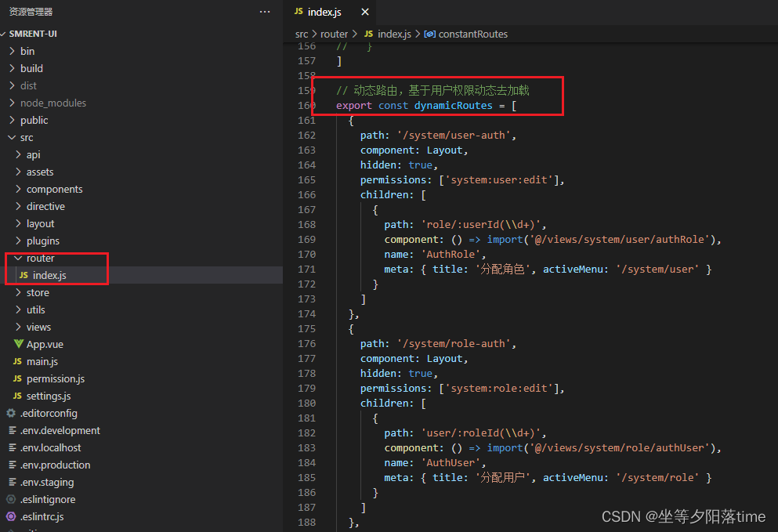Click the JS icon next to main.js
Viewport: 778px width, 532px height.
click(18, 361)
